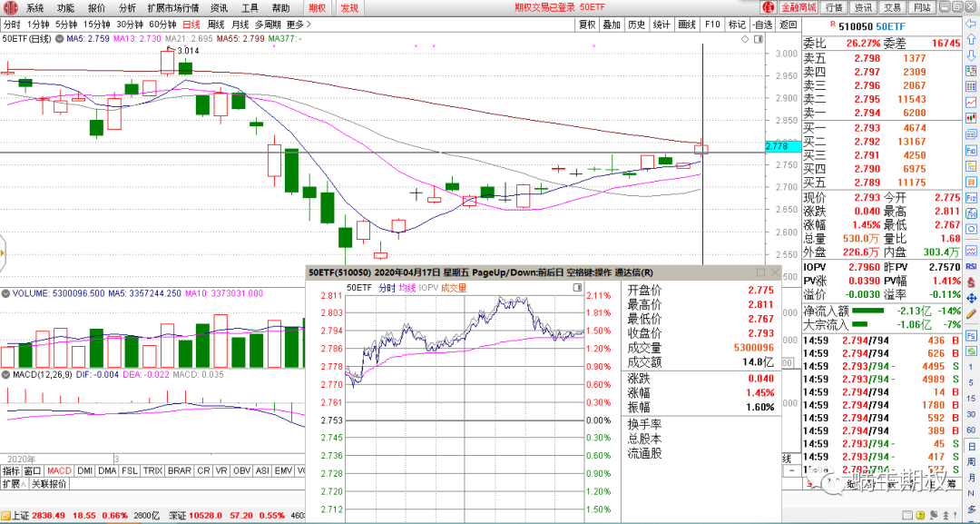Screen dimensions: 980x524
Task: Click the -自选 button
Action: (762, 25)
